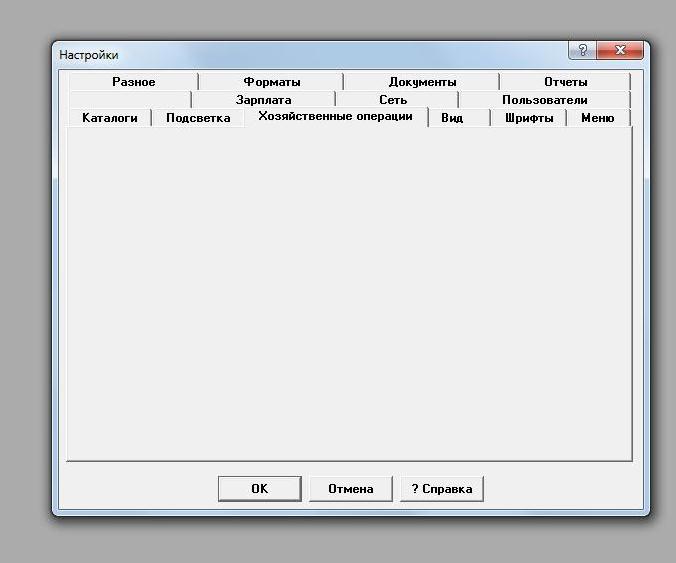Select the Хозяйственные операции tab
Image resolution: width=676 pixels, height=563 pixels.
(x=335, y=116)
